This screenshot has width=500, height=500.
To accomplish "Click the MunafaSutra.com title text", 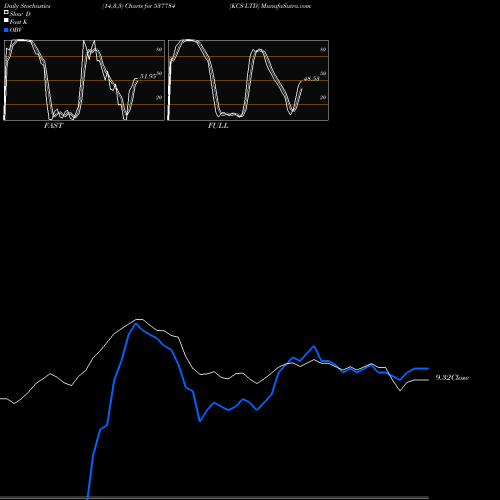I will pyautogui.click(x=286, y=6).
